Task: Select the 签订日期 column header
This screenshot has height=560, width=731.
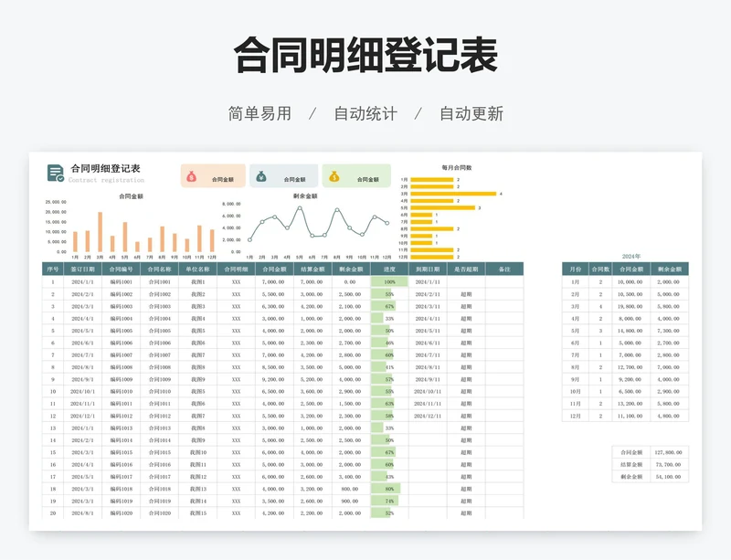Action: 82,269
